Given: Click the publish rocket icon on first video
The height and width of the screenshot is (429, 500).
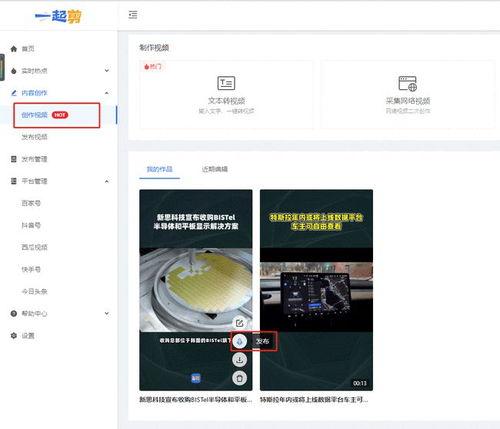Looking at the screenshot, I should [x=239, y=341].
